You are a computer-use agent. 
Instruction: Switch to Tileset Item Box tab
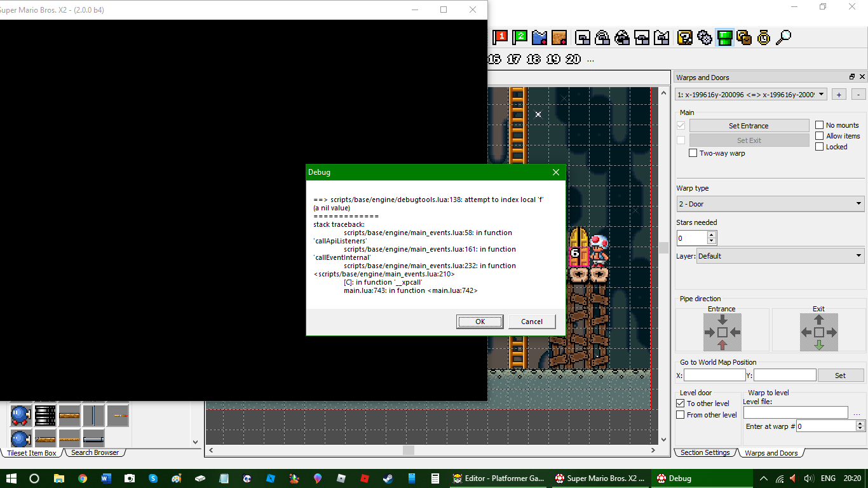pyautogui.click(x=32, y=453)
